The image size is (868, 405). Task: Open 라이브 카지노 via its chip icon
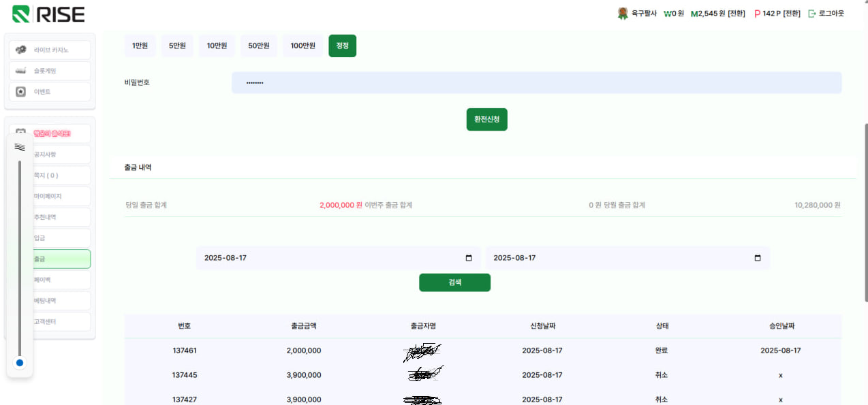[21, 50]
